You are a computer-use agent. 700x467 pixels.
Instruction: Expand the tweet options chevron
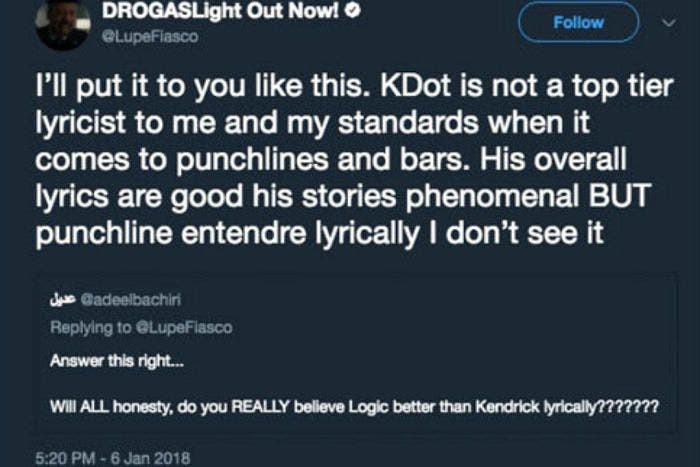coord(669,22)
